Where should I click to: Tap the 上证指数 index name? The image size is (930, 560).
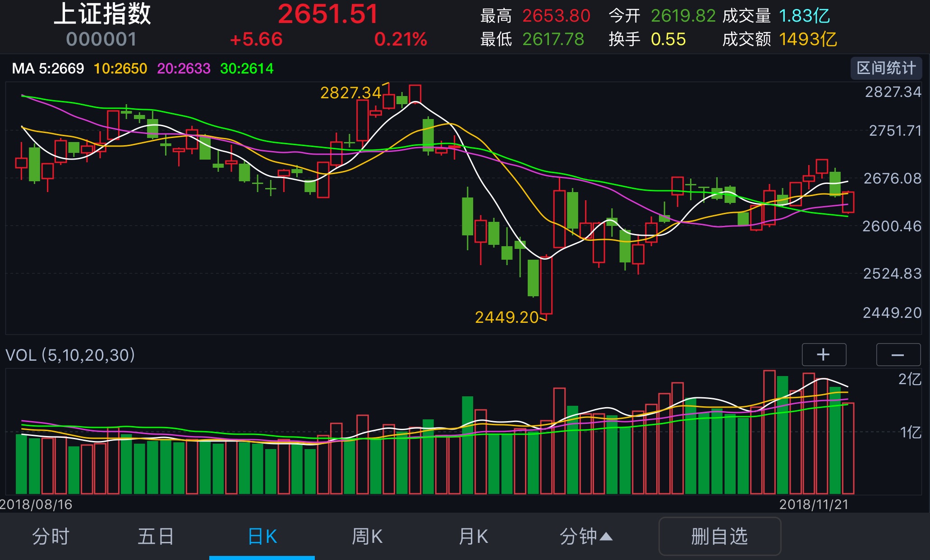[x=102, y=14]
